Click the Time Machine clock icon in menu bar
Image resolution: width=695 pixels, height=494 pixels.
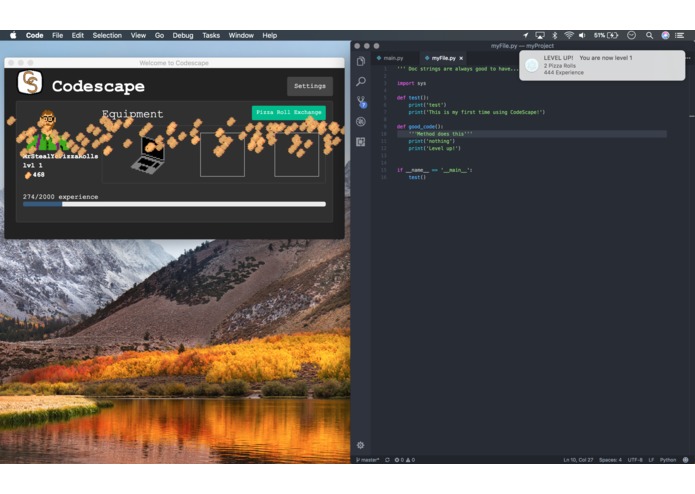[632, 35]
